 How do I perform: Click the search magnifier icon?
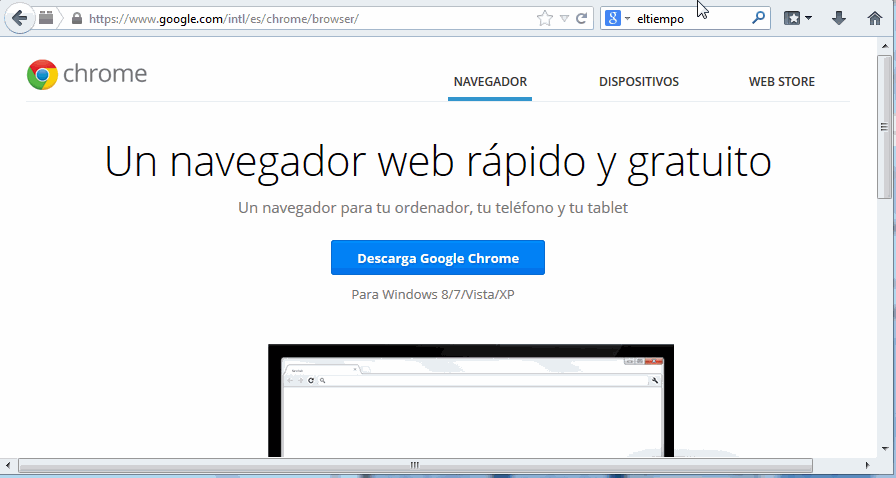point(758,18)
